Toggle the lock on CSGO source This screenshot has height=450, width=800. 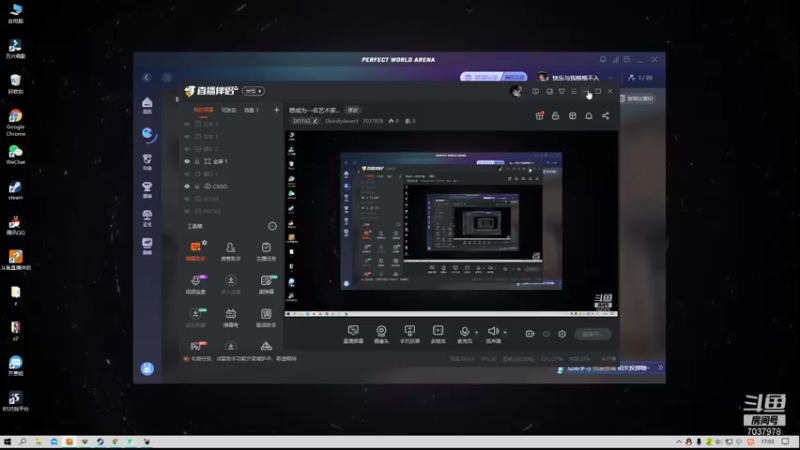197,186
